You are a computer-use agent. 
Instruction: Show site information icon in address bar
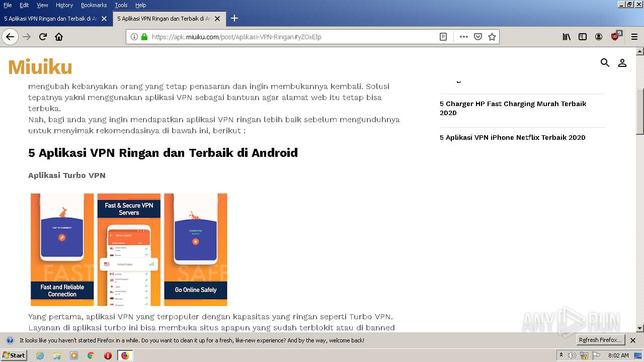[x=134, y=37]
